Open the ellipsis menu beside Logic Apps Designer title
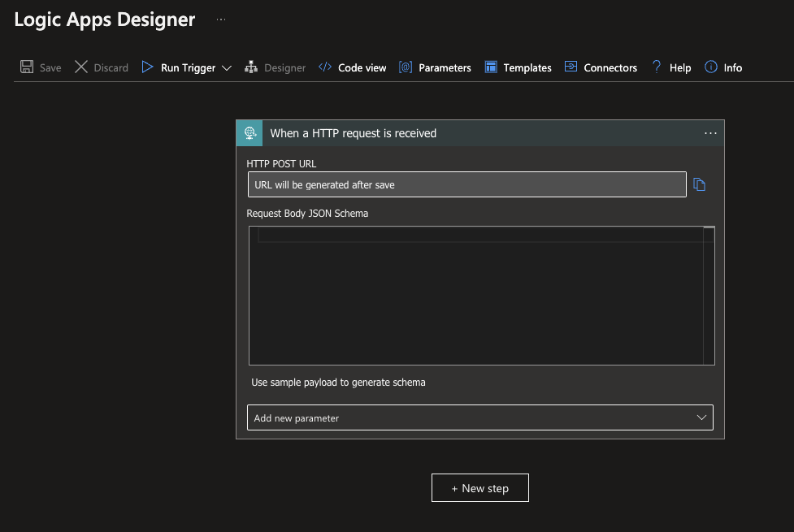This screenshot has height=532, width=794. [x=221, y=19]
